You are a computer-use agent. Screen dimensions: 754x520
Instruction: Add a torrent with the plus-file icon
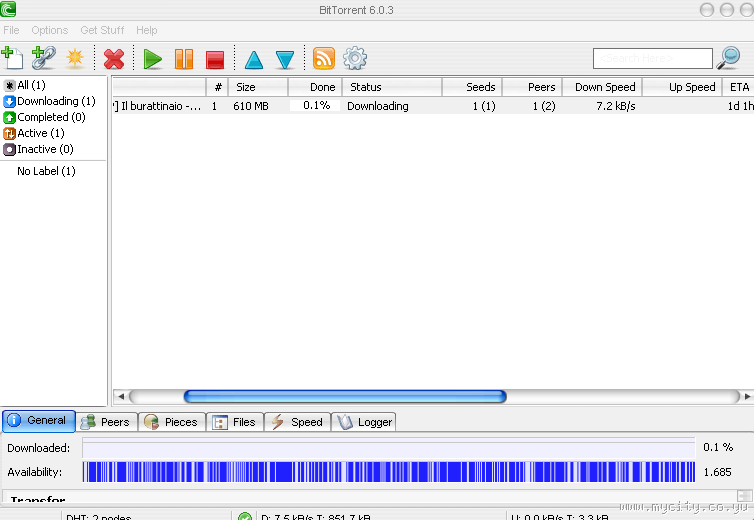tap(13, 58)
